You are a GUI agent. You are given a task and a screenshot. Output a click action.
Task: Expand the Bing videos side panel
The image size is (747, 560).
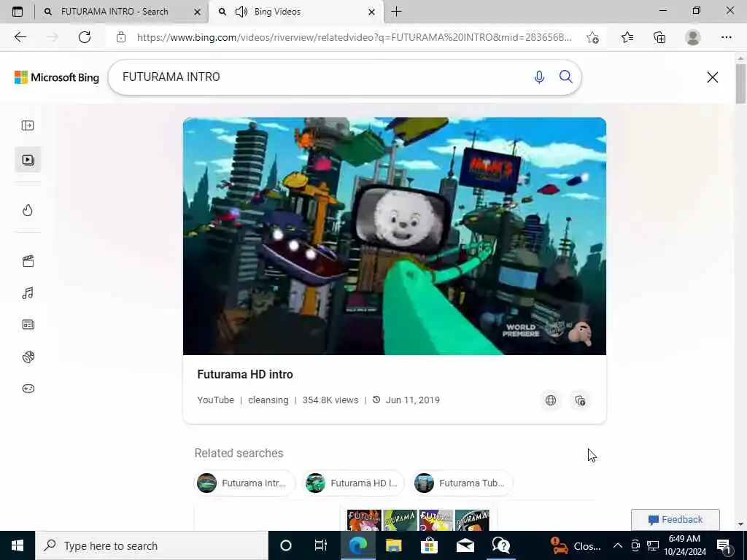pos(28,125)
